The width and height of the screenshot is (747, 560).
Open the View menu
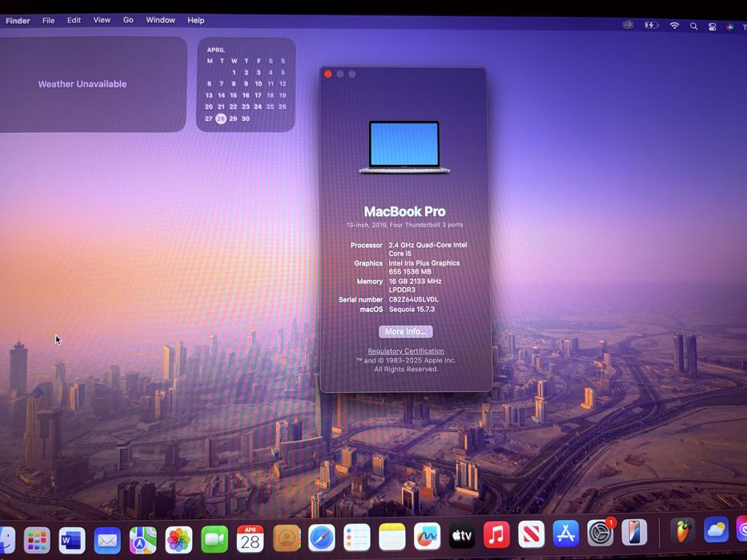pyautogui.click(x=102, y=20)
